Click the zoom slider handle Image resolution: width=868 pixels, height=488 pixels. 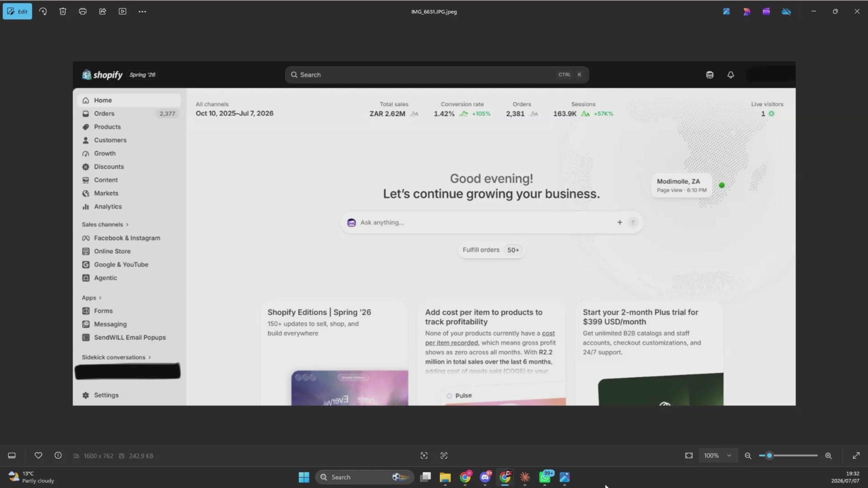769,455
